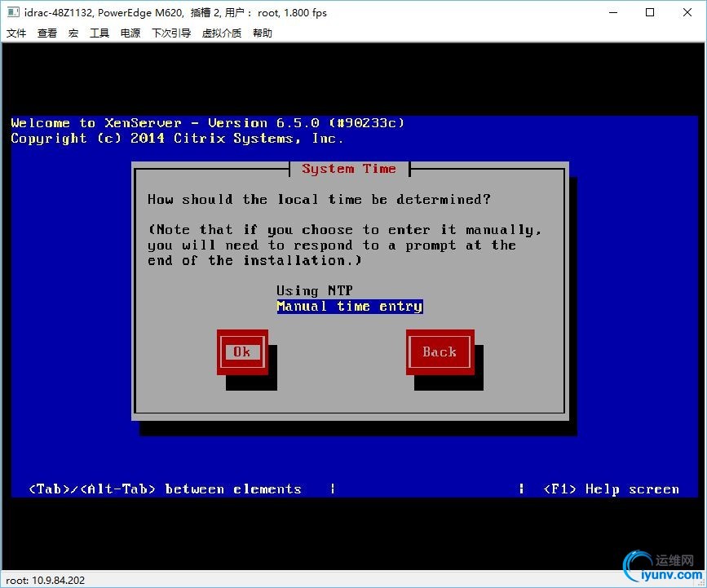
Task: Open the 下次引导 menu
Action: click(171, 33)
